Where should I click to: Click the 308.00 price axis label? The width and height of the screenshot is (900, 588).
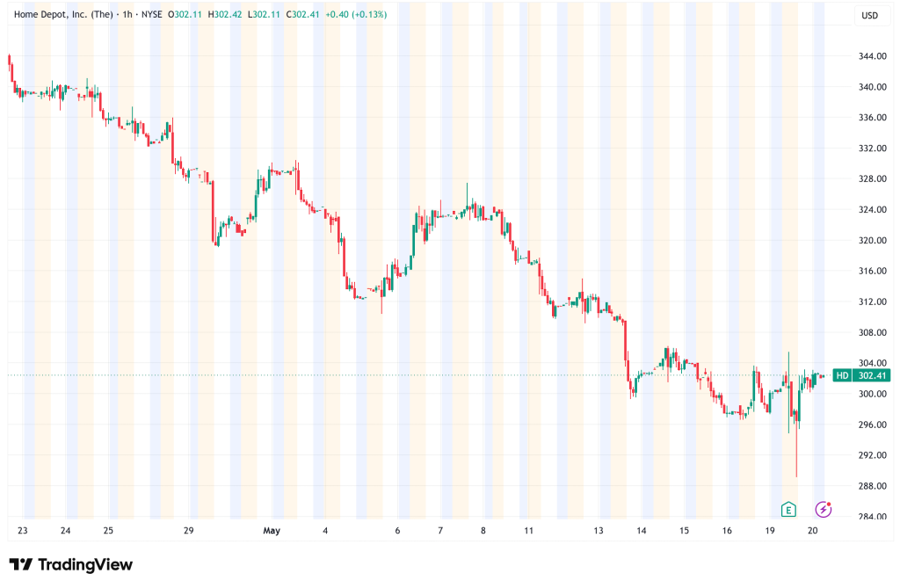click(873, 332)
